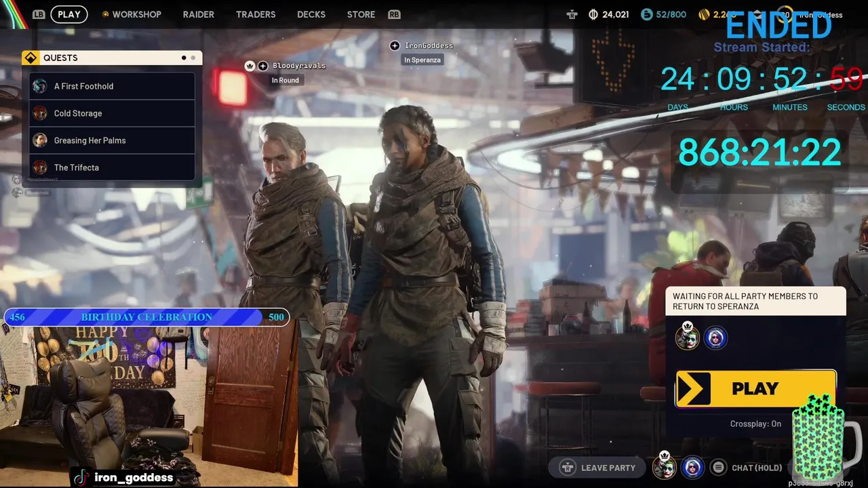The height and width of the screenshot is (488, 868).
Task: Open The Trifecta quest
Action: click(x=113, y=167)
